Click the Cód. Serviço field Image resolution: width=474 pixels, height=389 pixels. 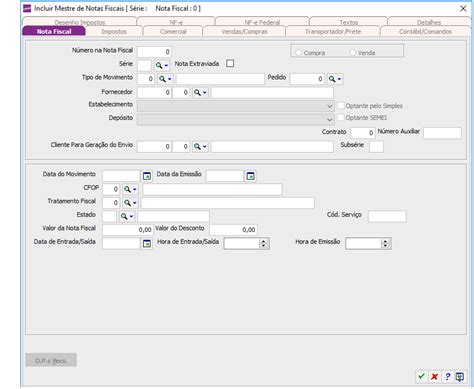(x=387, y=216)
